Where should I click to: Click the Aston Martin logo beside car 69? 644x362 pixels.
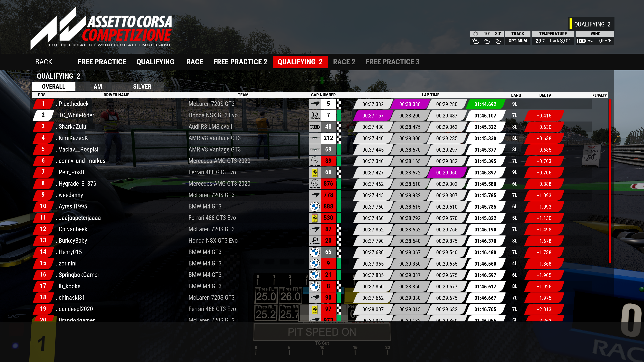tap(315, 150)
